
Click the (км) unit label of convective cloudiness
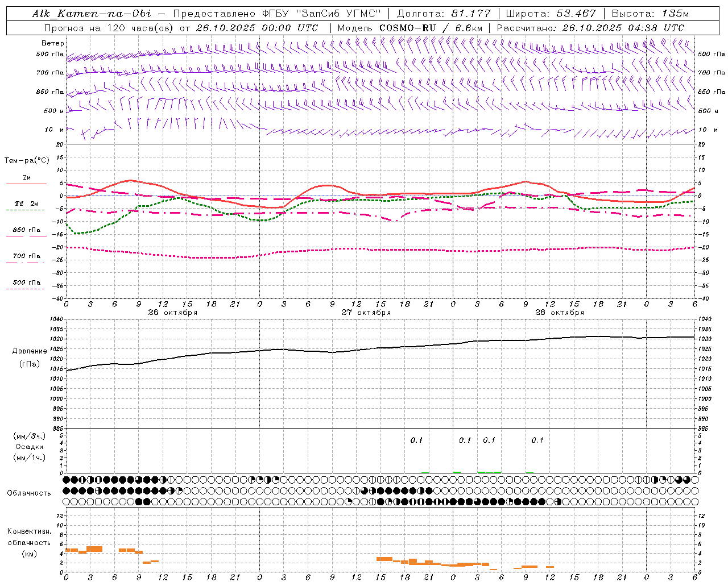[x=29, y=554]
